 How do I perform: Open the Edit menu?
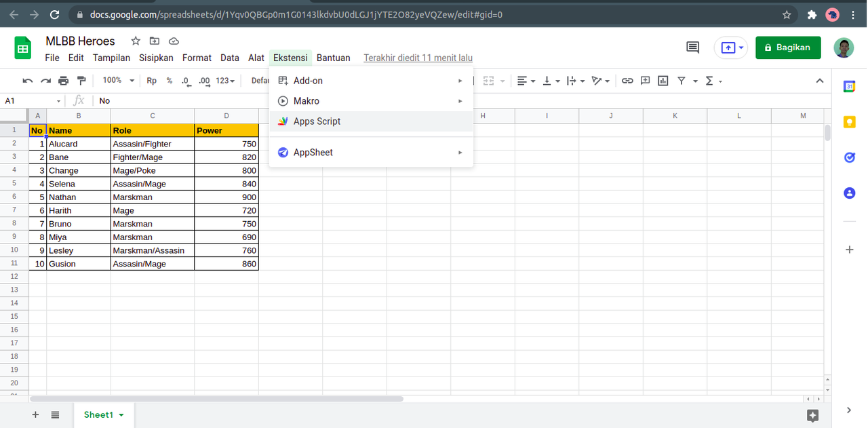[x=76, y=58]
